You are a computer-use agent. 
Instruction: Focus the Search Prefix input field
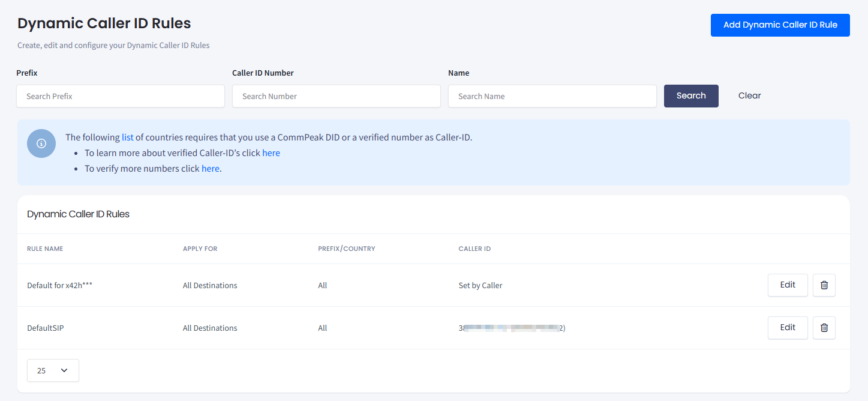pos(121,96)
